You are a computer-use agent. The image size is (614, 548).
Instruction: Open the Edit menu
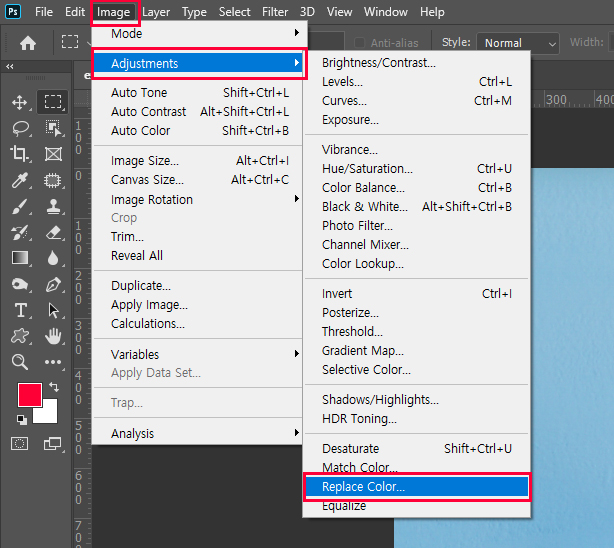tap(75, 12)
